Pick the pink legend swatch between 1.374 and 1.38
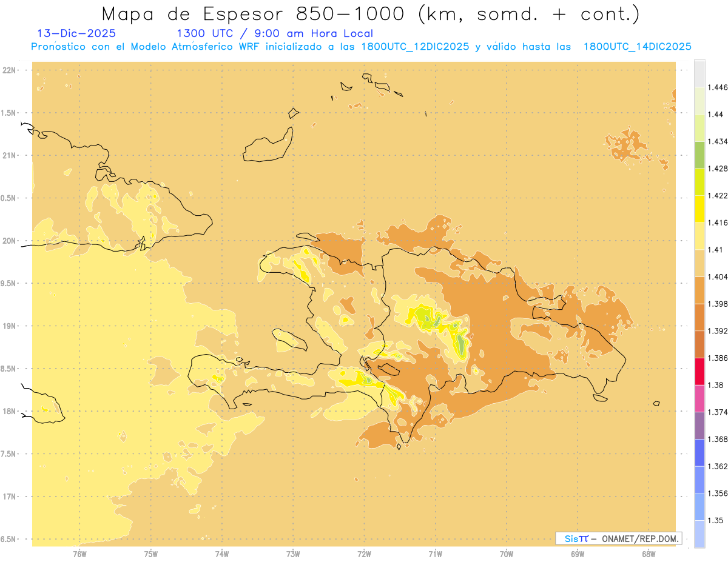This screenshot has height=562, width=728. 699,398
